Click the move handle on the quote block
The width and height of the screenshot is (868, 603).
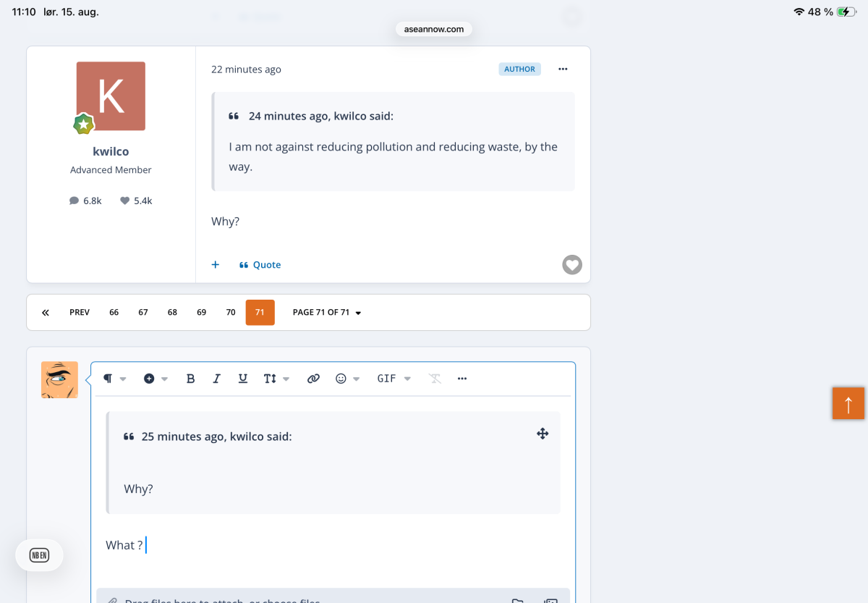point(542,434)
